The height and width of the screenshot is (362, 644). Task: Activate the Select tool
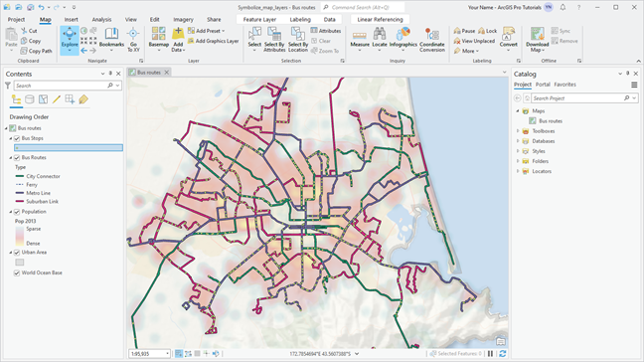(254, 40)
